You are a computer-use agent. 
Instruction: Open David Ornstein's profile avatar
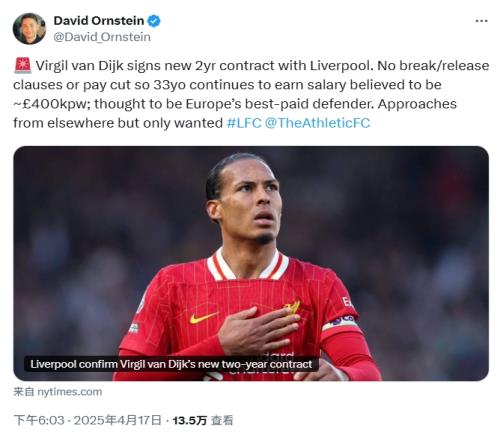point(29,29)
